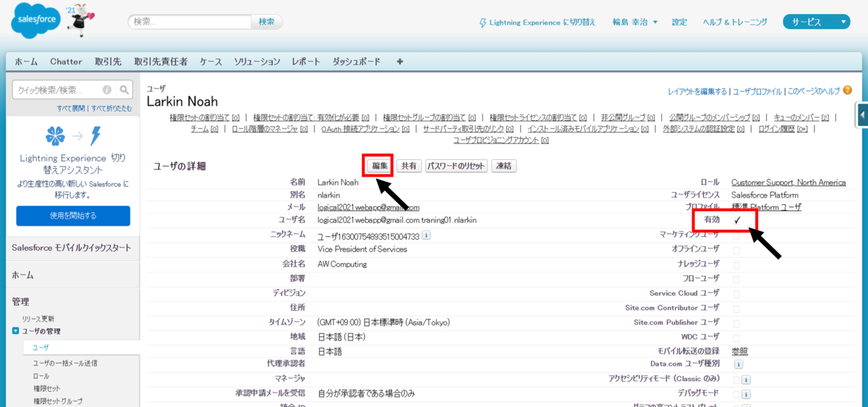Click the sidebar collapse arrow handle
Screen dimensions: 868x407
pyautogui.click(x=863, y=115)
